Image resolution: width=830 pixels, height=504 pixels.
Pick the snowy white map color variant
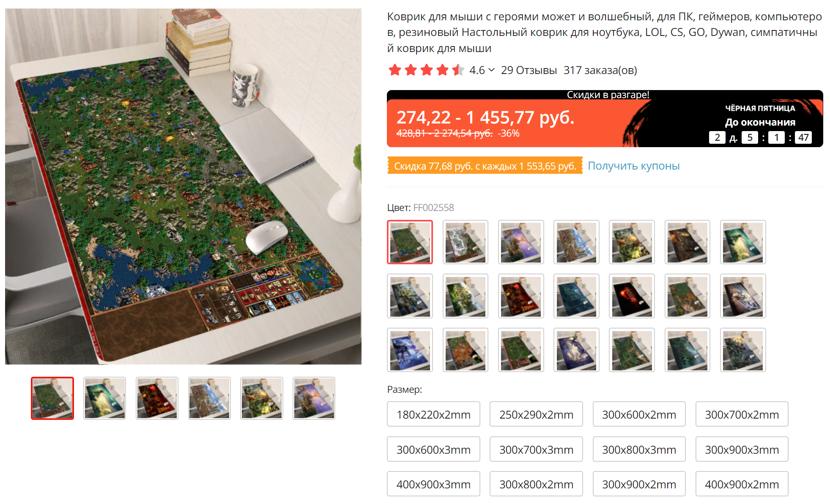[465, 242]
